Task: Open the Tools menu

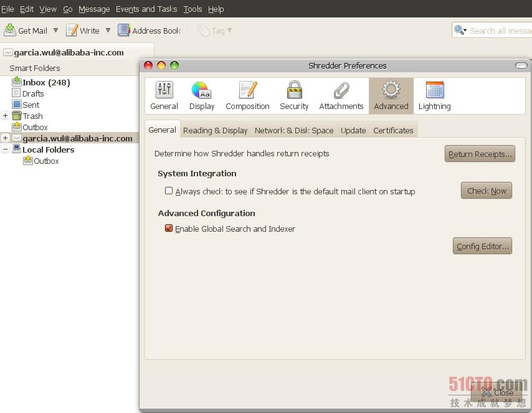Action: coord(192,9)
